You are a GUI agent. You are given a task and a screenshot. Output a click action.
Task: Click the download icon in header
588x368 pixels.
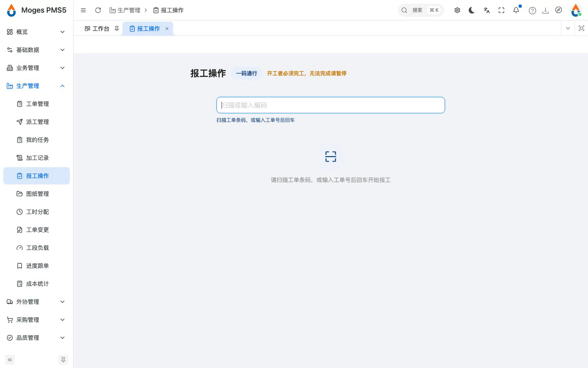(546, 11)
